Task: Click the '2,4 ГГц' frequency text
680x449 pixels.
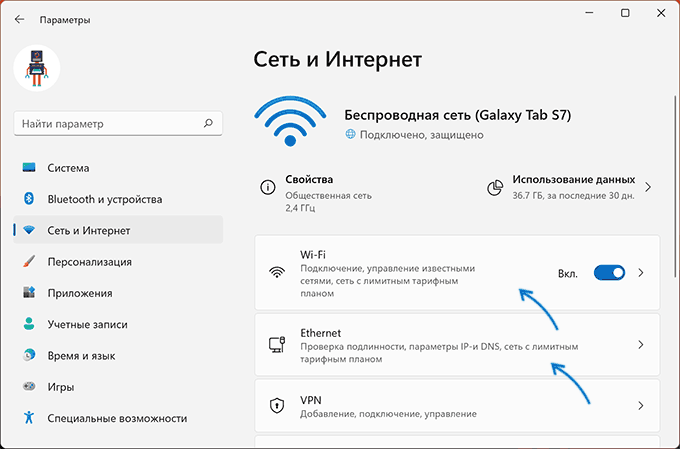Action: tap(300, 208)
